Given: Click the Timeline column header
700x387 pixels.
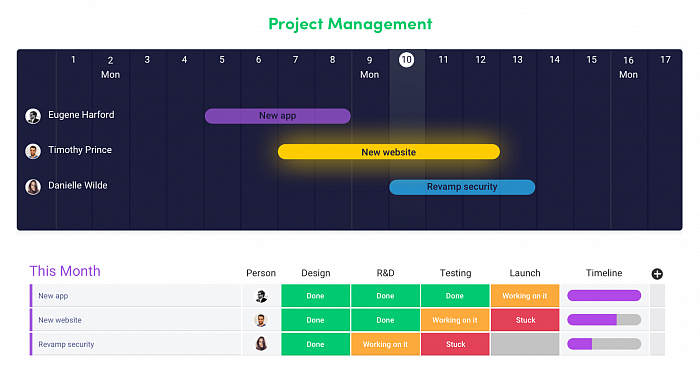Looking at the screenshot, I should [604, 273].
